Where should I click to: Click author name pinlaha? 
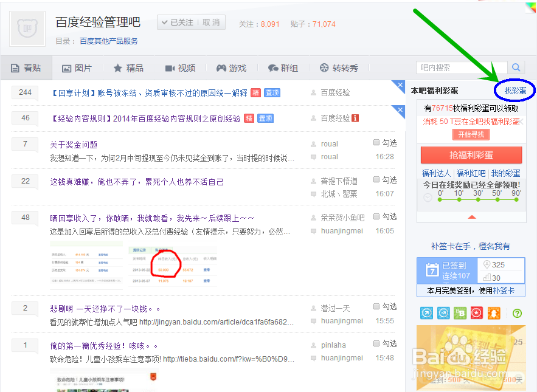pyautogui.click(x=333, y=345)
